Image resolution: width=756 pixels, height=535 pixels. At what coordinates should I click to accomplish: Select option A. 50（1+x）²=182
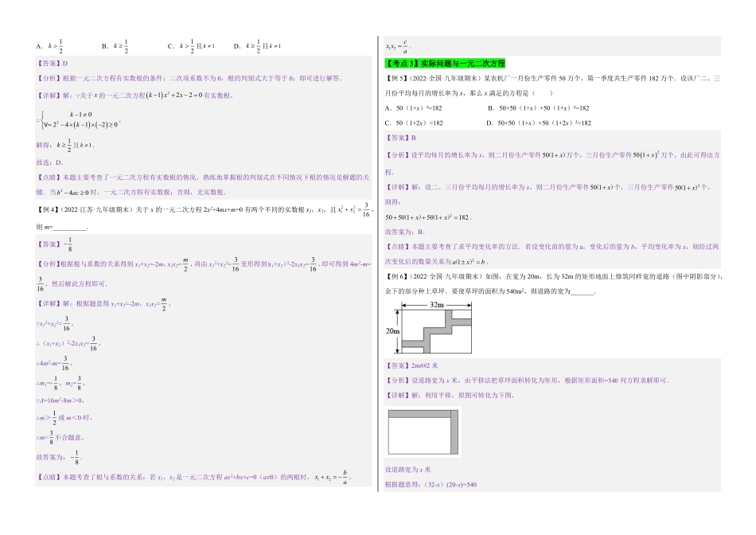[413, 108]
